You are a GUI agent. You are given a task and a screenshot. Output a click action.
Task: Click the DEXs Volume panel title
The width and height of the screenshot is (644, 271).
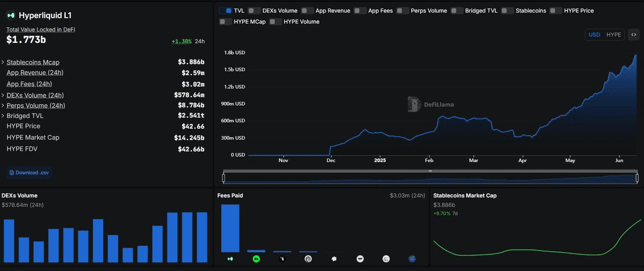tap(19, 196)
